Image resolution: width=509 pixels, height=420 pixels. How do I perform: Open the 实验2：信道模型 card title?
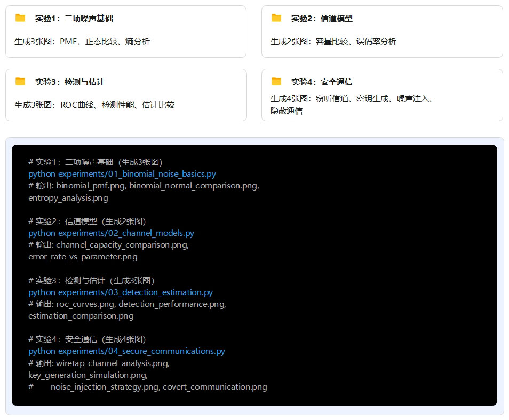[x=322, y=19]
